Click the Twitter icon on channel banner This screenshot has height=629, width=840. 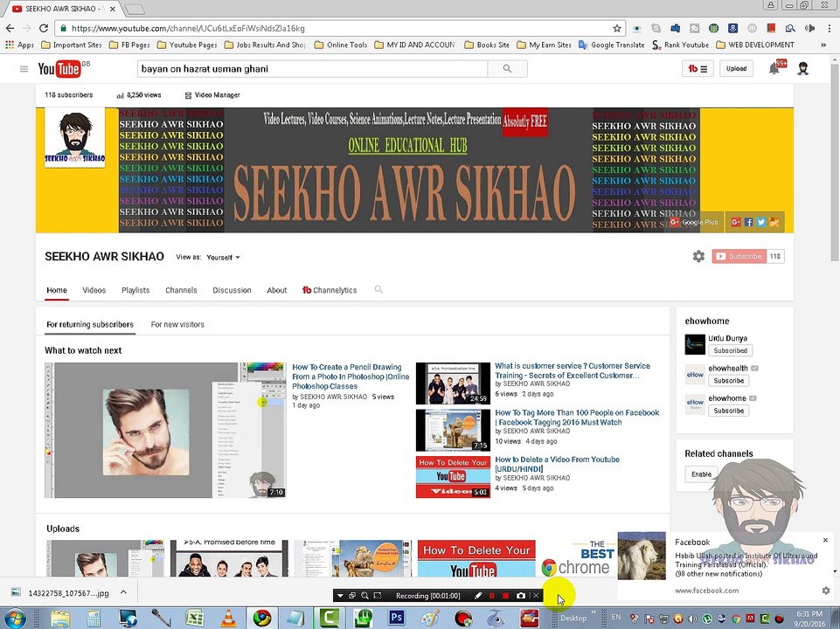(x=760, y=222)
